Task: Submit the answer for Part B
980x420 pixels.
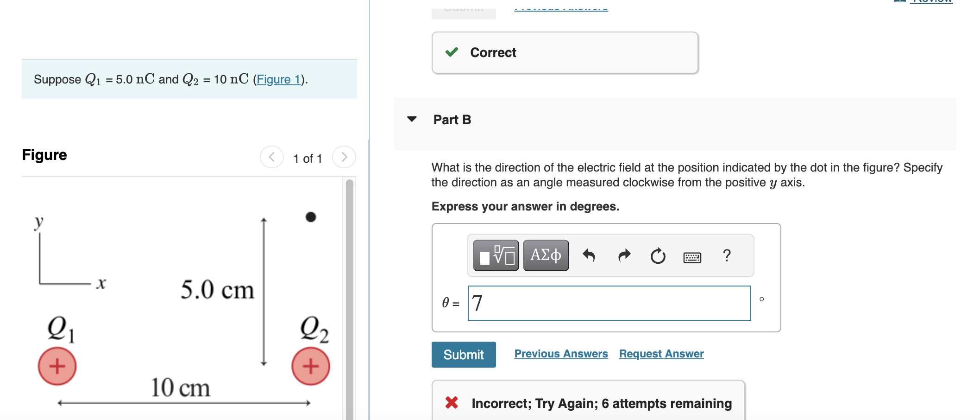Action: (x=463, y=354)
